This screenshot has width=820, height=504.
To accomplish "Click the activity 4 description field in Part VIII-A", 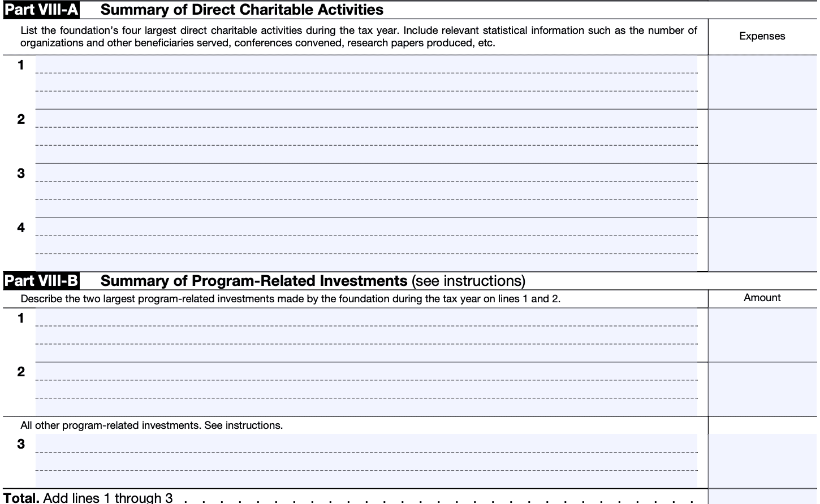I will [x=366, y=245].
